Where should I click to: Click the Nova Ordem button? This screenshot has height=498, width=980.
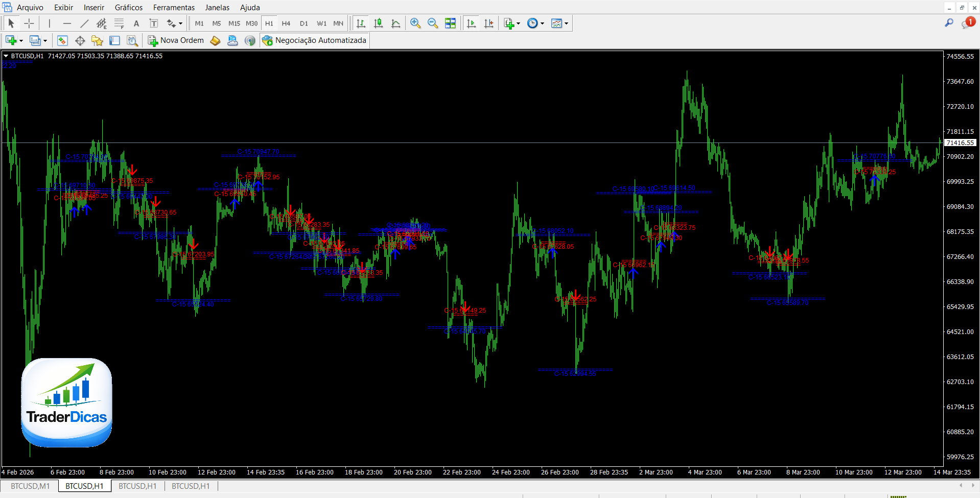click(x=176, y=40)
